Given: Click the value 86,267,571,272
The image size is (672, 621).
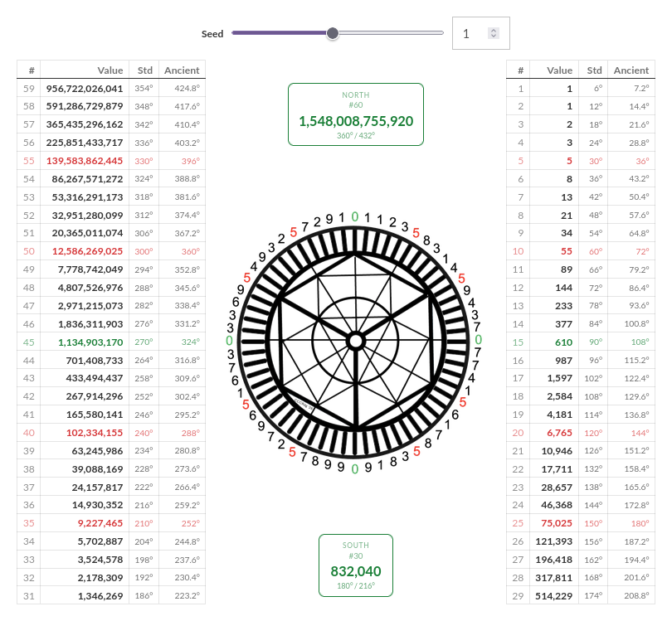Looking at the screenshot, I should click(x=87, y=179).
